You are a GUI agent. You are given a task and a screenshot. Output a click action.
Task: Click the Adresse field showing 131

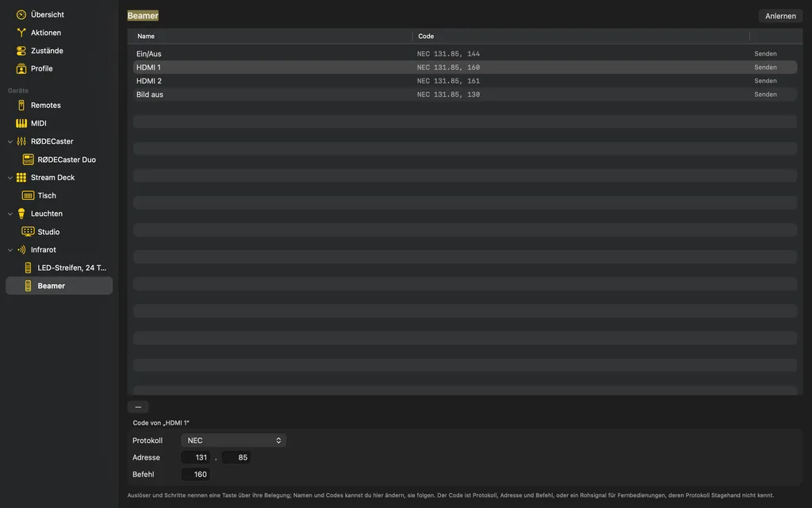point(196,458)
